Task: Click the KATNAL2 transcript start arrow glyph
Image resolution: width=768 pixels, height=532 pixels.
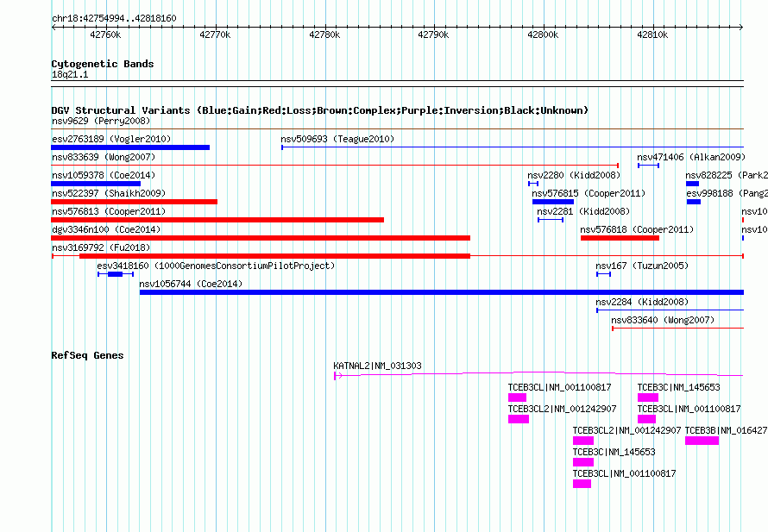Action: point(337,376)
